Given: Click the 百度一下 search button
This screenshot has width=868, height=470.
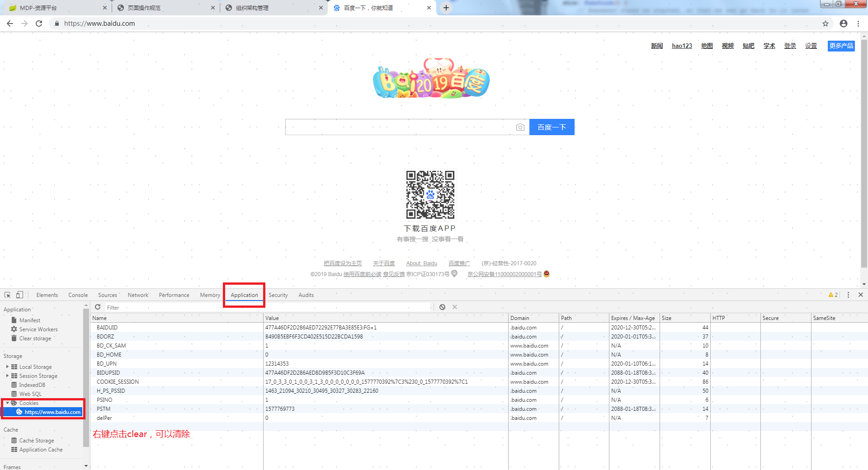Looking at the screenshot, I should coord(552,127).
